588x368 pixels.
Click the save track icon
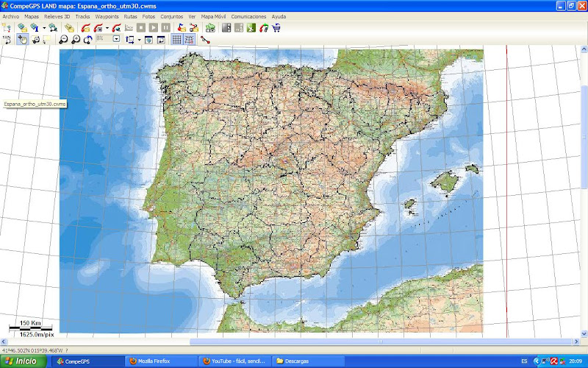coord(98,27)
